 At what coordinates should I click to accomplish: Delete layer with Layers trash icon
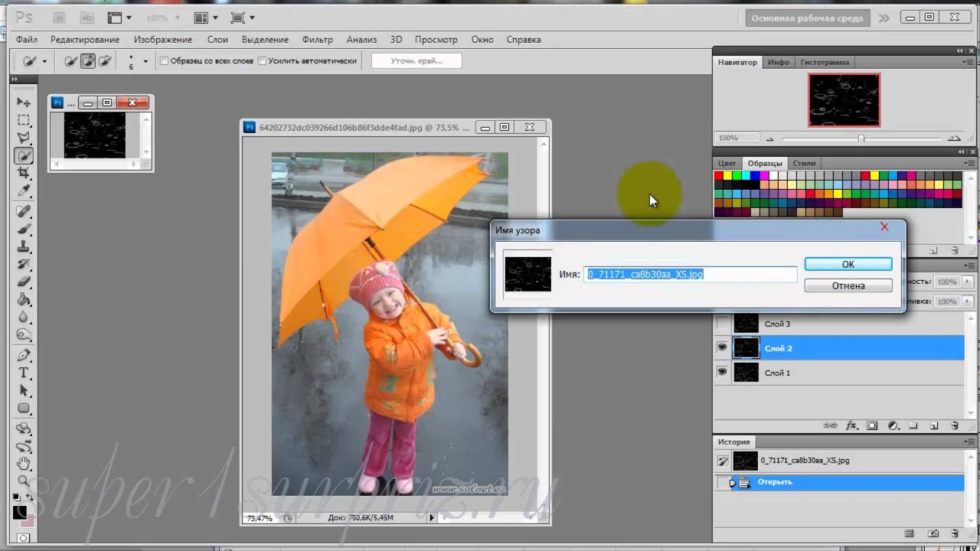click(x=954, y=425)
